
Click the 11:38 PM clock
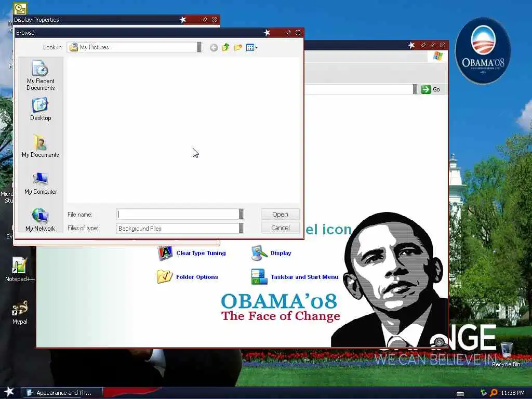click(x=513, y=393)
